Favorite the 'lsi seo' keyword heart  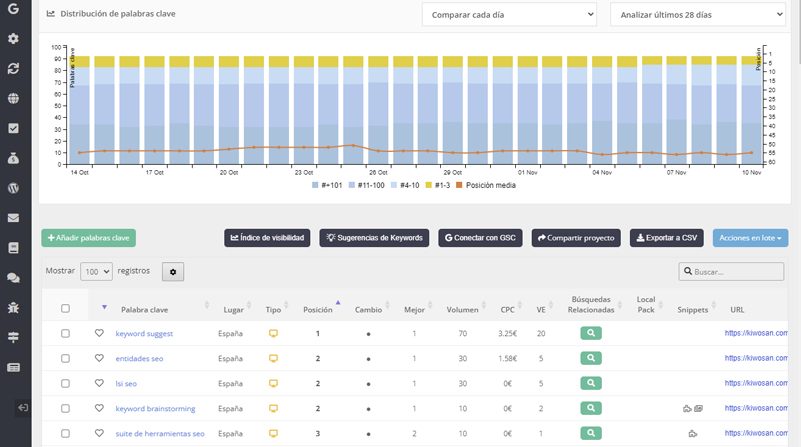click(x=99, y=383)
